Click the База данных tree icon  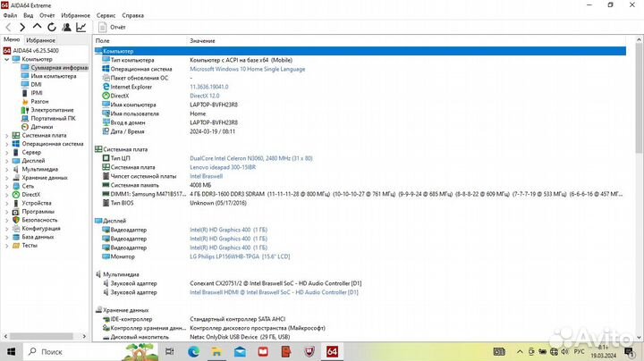(15, 237)
